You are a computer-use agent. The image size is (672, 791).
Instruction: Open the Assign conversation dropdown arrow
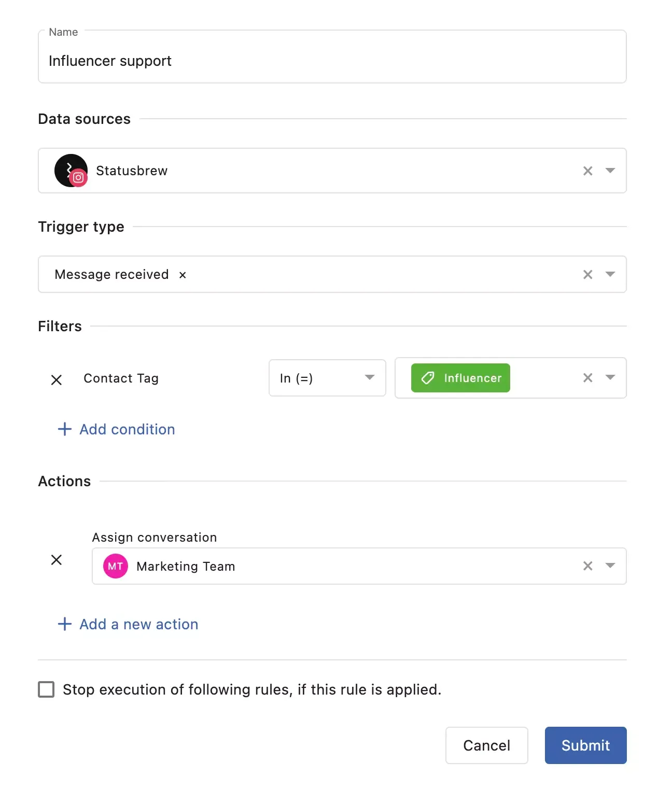(610, 566)
